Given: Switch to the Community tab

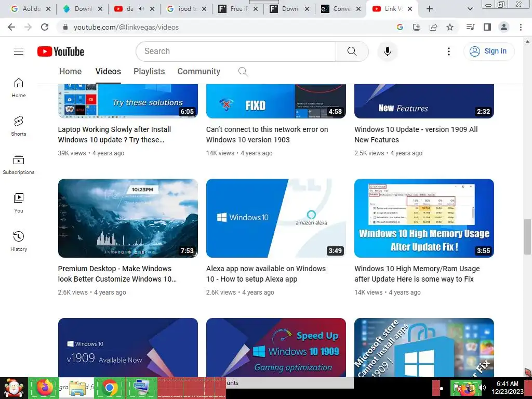Looking at the screenshot, I should click(199, 72).
